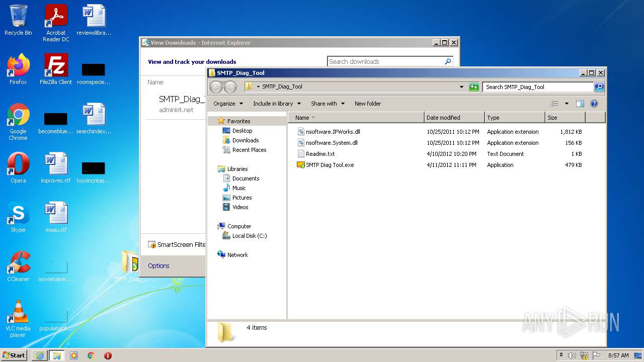Select Network in the navigation pane

tap(237, 255)
